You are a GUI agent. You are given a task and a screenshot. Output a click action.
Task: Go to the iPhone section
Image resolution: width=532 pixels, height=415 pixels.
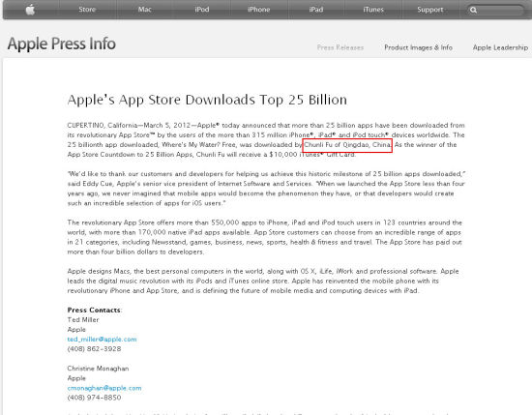(x=259, y=10)
